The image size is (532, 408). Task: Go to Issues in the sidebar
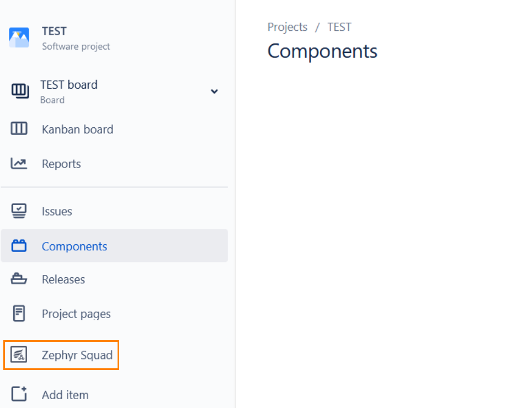(x=57, y=211)
